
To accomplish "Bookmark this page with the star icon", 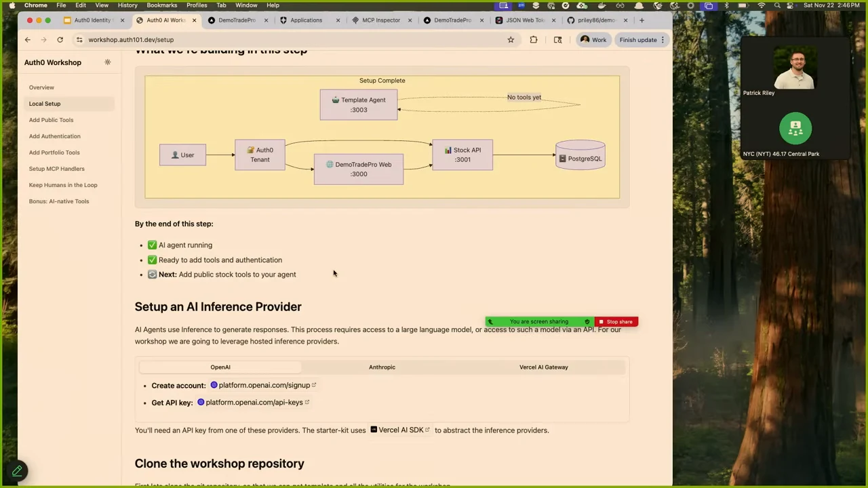I will point(511,40).
